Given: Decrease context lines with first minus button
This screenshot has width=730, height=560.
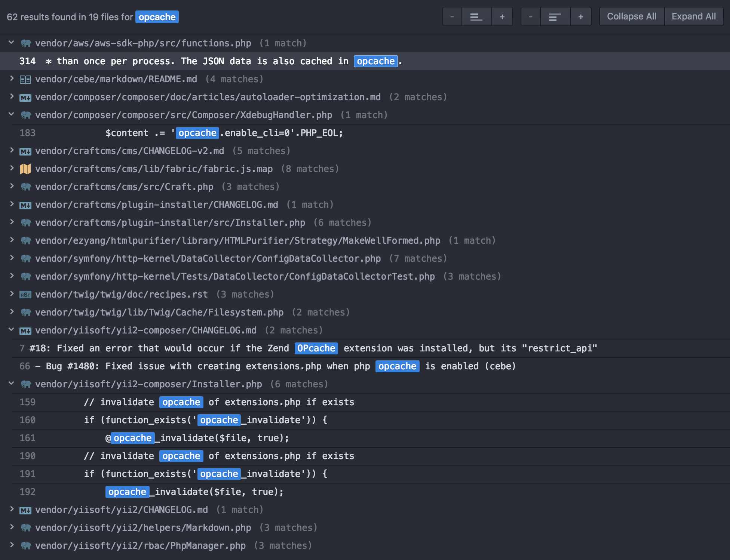Looking at the screenshot, I should [x=452, y=17].
